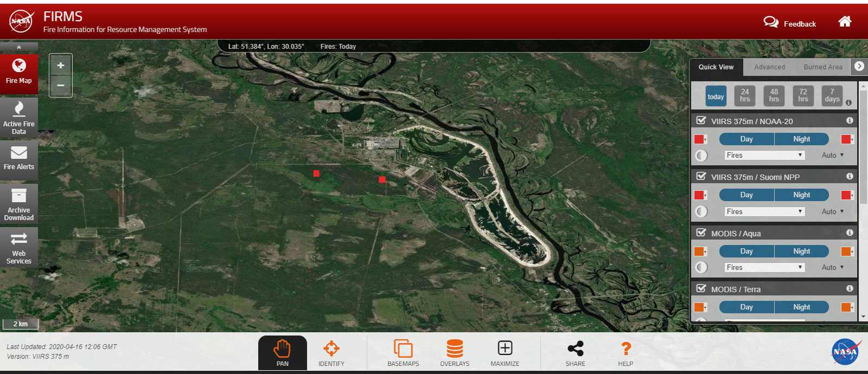Change MODIS / Aqua day color swatch
This screenshot has height=374, width=868.
(x=700, y=252)
